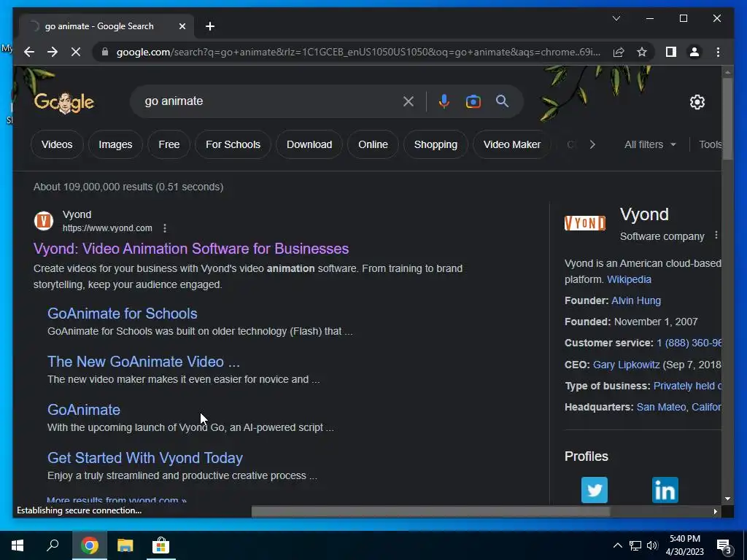This screenshot has height=560, width=747.
Task: Submit search with magnifier icon
Action: click(502, 101)
